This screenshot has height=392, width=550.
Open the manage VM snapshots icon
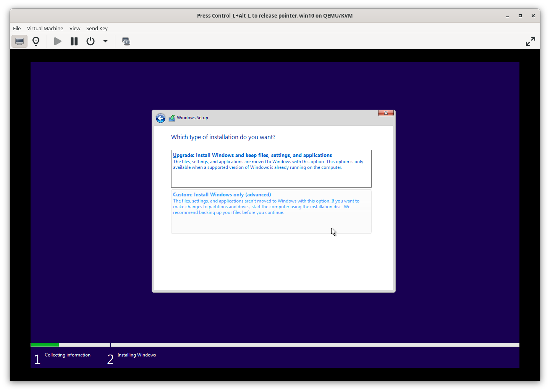tap(126, 41)
